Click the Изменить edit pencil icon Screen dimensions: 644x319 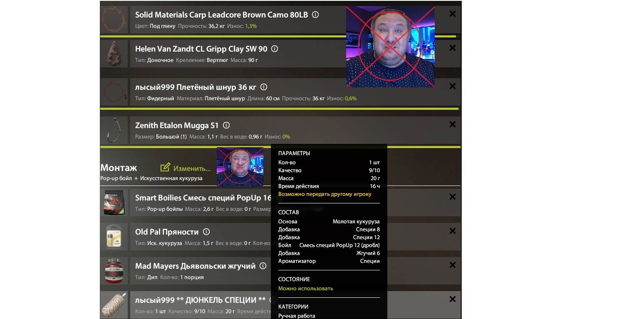pos(165,167)
